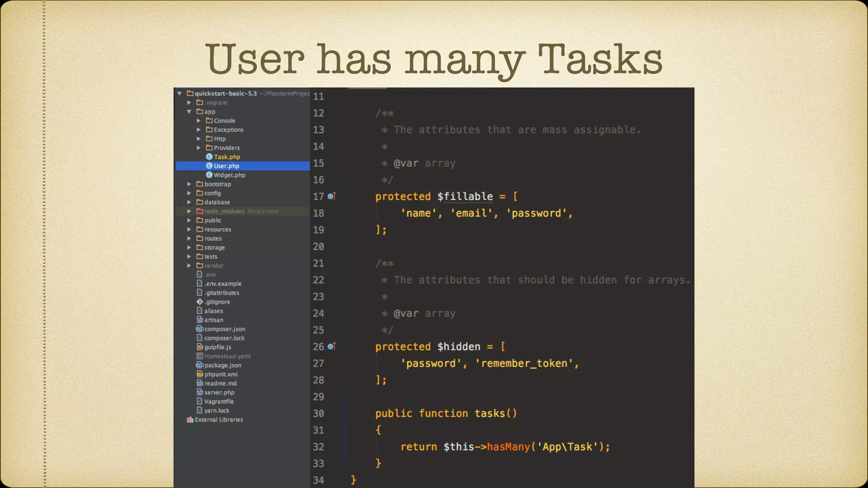Click the 'email' string on line 18
Viewport: 868px width, 488px height.
[x=471, y=213]
